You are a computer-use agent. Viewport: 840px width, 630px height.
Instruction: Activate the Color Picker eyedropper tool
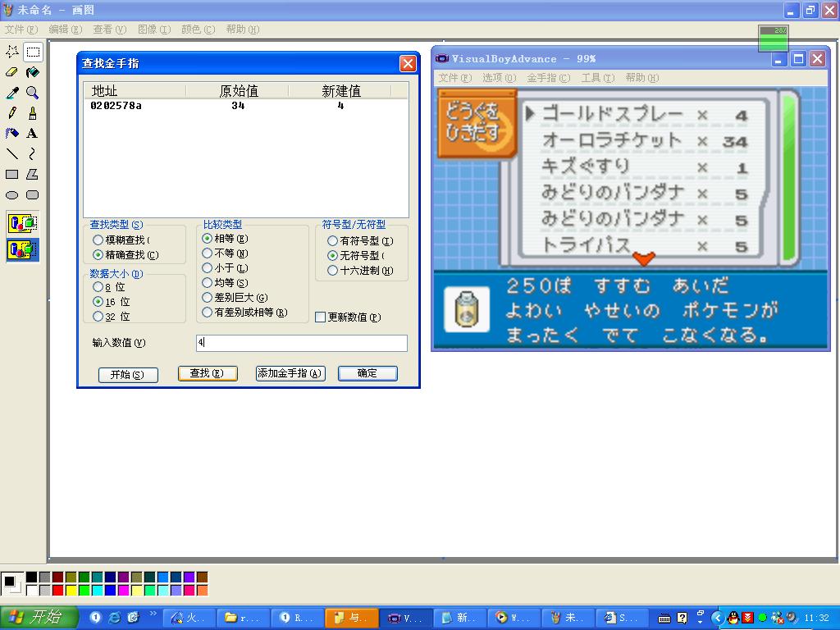12,93
